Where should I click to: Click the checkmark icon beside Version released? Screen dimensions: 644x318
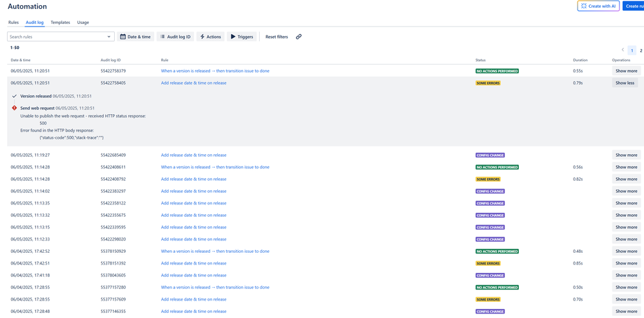14,96
